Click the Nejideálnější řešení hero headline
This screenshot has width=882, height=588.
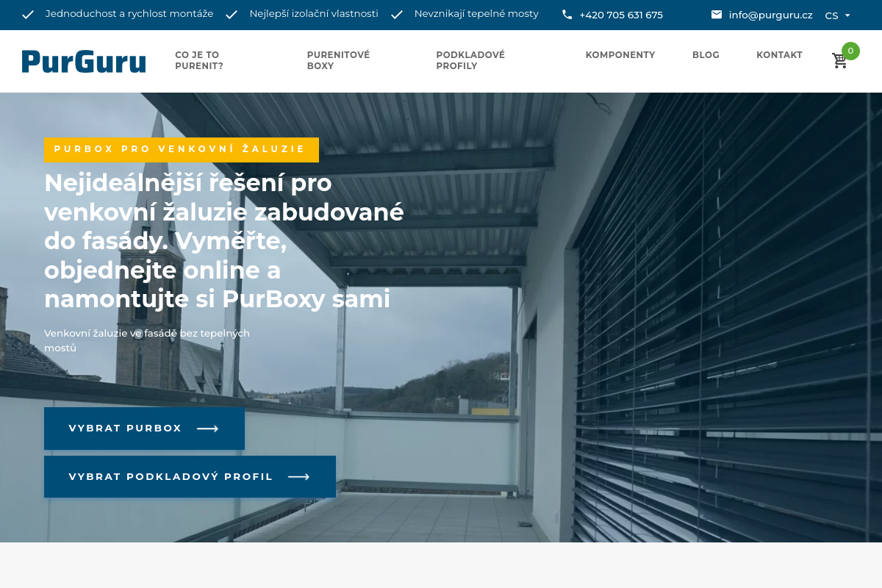224,241
